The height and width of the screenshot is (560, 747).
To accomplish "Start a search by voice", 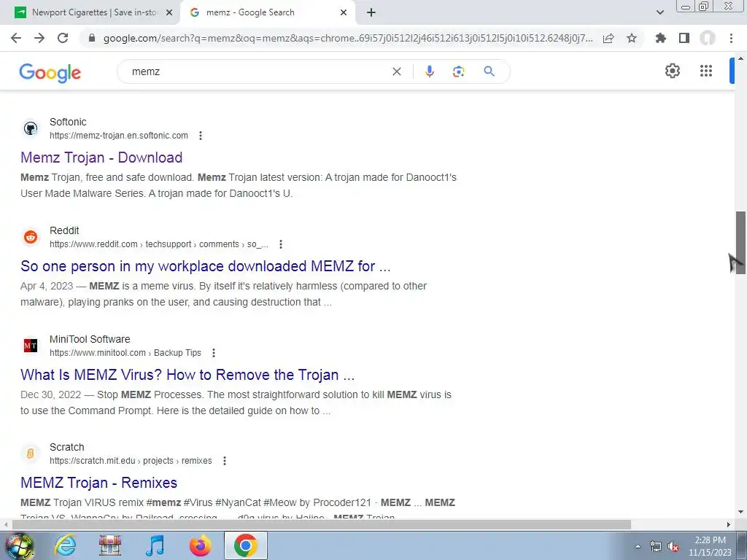I will [429, 71].
